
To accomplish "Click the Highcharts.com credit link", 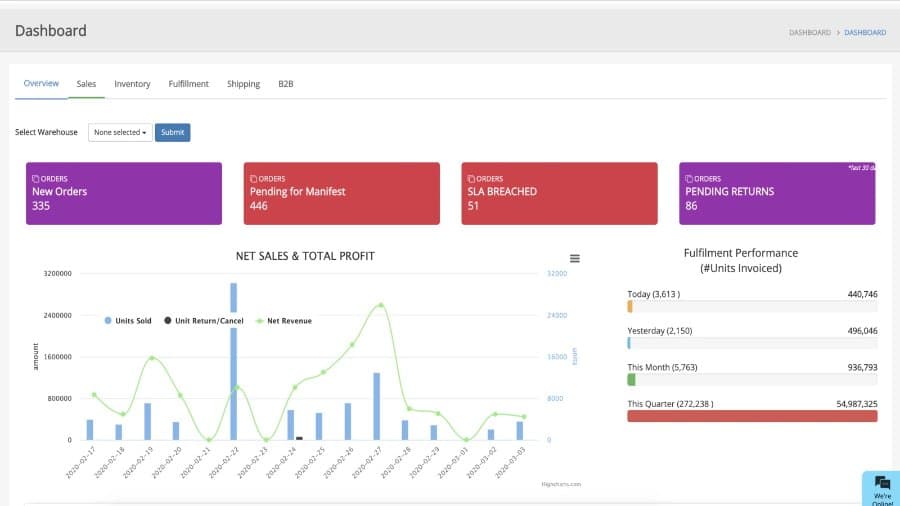I will click(x=561, y=484).
